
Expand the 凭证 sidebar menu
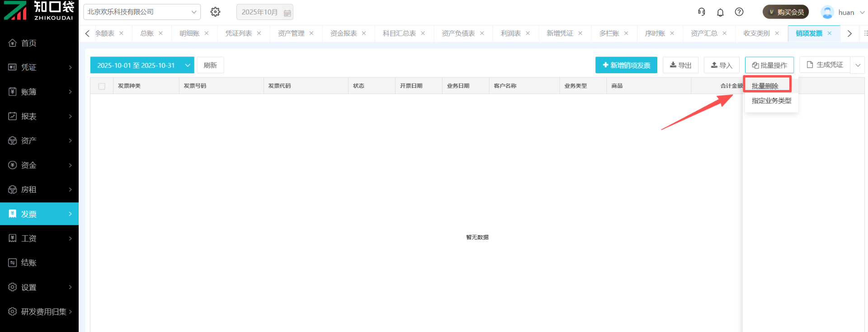(39, 67)
